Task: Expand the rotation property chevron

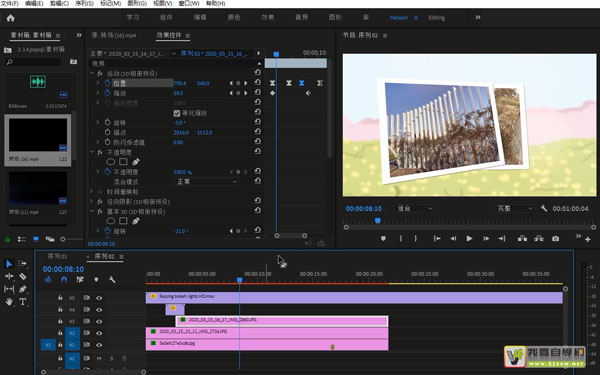Action: pos(98,122)
